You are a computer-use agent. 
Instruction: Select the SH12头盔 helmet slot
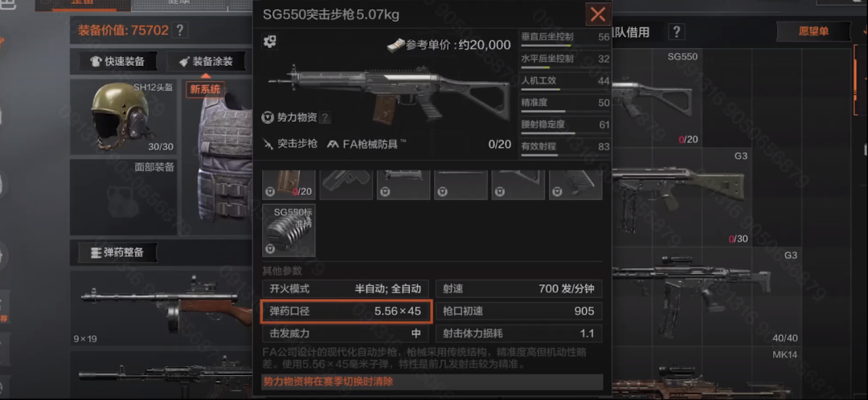pos(123,117)
